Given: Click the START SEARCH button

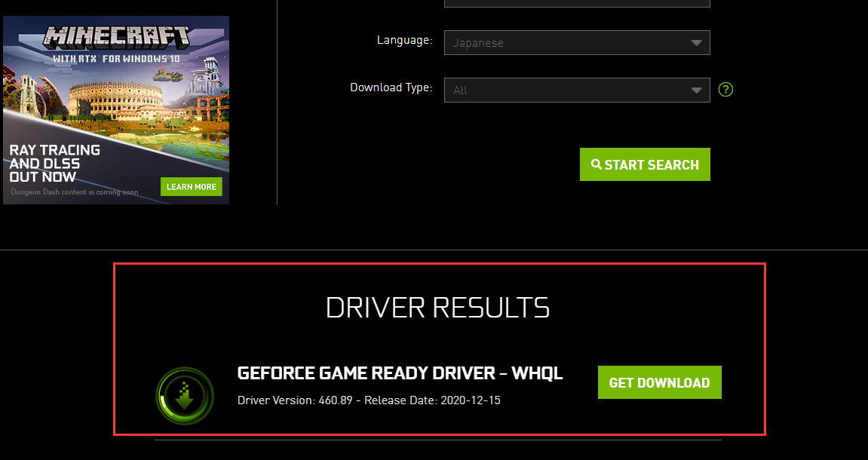Looking at the screenshot, I should pyautogui.click(x=645, y=164).
